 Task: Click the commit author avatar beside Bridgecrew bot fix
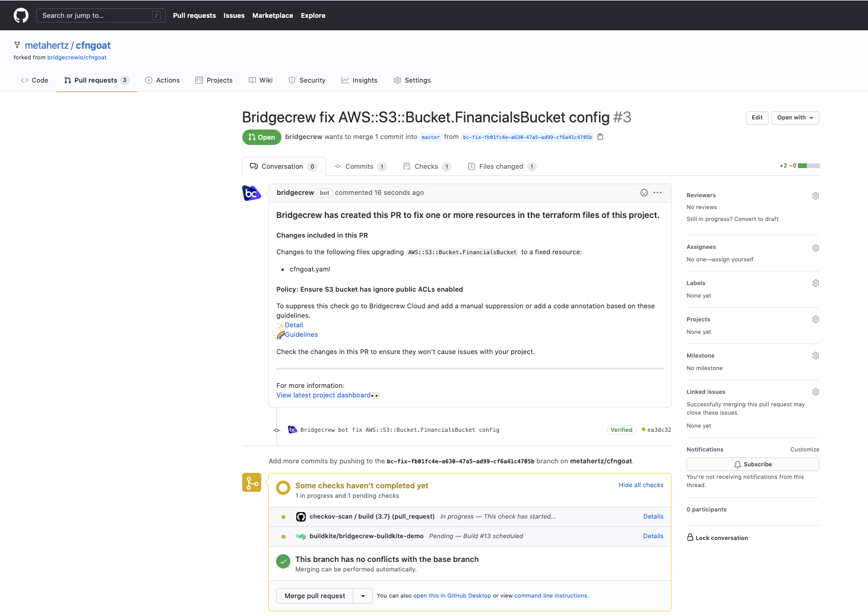[292, 429]
